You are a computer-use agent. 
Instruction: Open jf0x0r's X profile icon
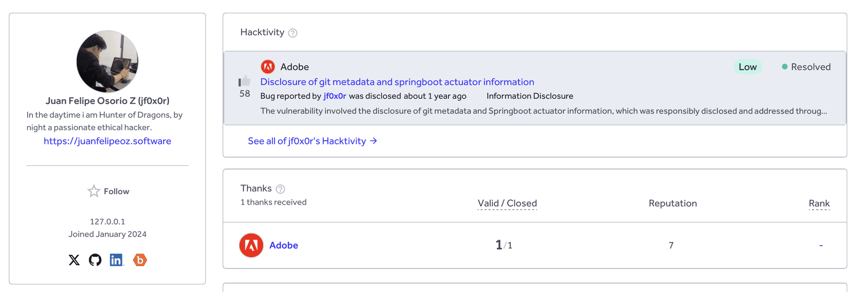click(75, 260)
